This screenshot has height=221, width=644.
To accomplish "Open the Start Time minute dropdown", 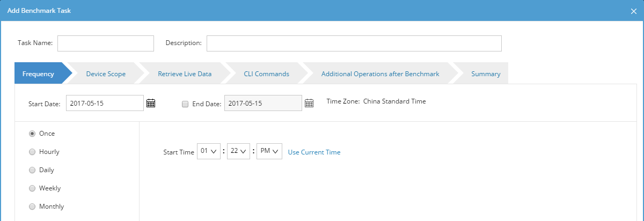I will pos(238,152).
